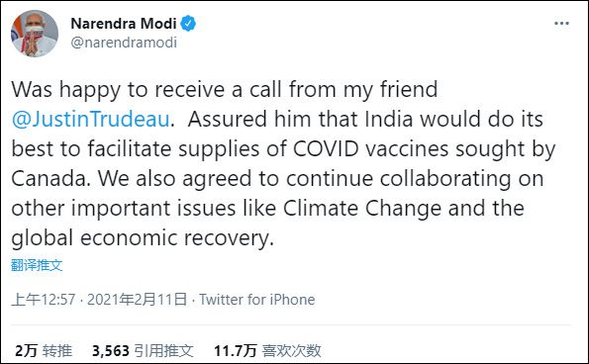Click the phrase 'Climate Change' in tweet
The height and width of the screenshot is (364, 589).
[362, 209]
